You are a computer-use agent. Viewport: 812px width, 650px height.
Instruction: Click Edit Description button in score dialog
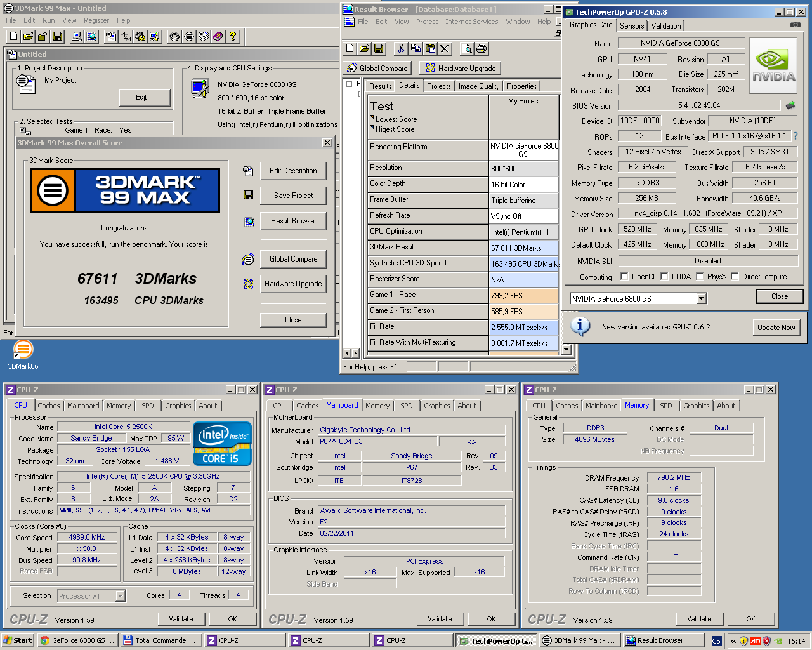point(293,171)
